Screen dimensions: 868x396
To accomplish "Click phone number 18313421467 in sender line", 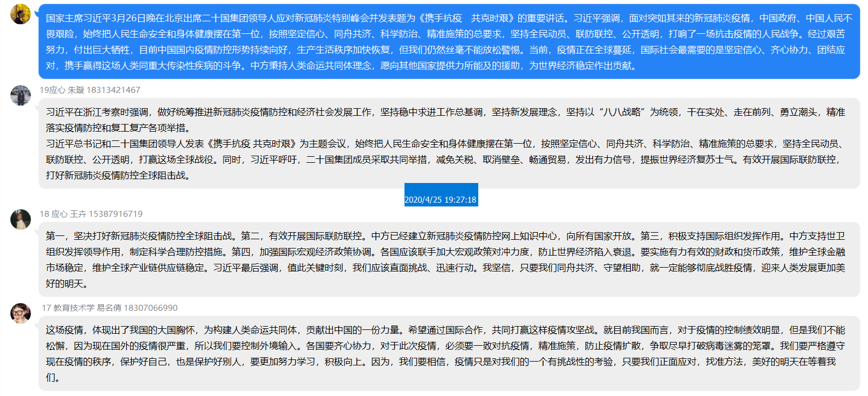I will coord(114,90).
